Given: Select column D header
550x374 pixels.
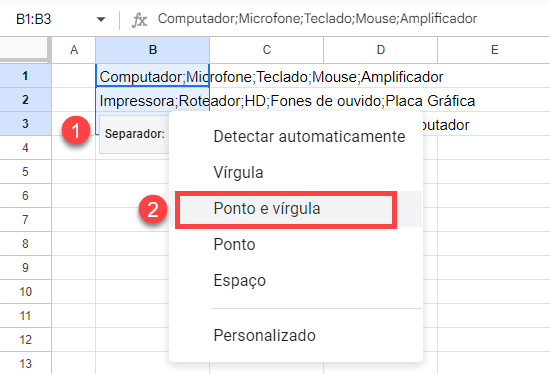Looking at the screenshot, I should 381,50.
